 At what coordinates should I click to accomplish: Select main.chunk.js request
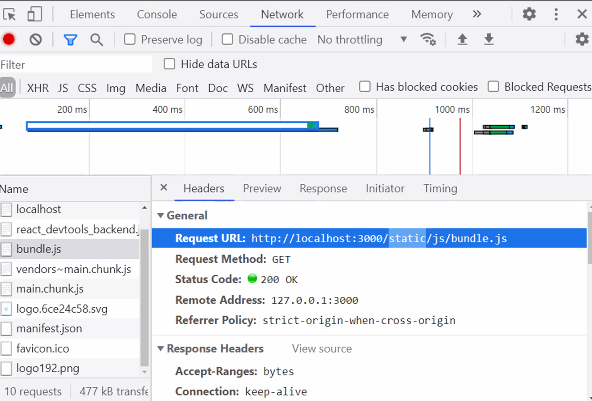[x=70, y=289]
